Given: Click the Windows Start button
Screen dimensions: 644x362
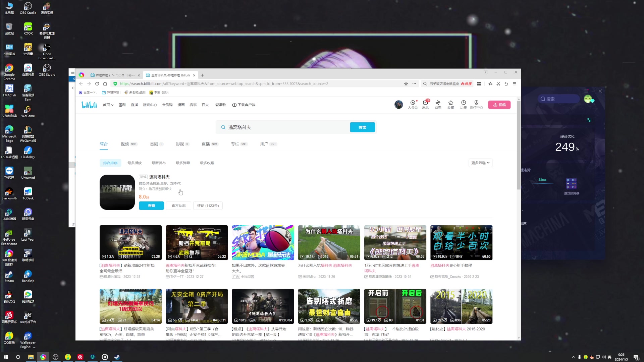Looking at the screenshot, I should coord(6,357).
